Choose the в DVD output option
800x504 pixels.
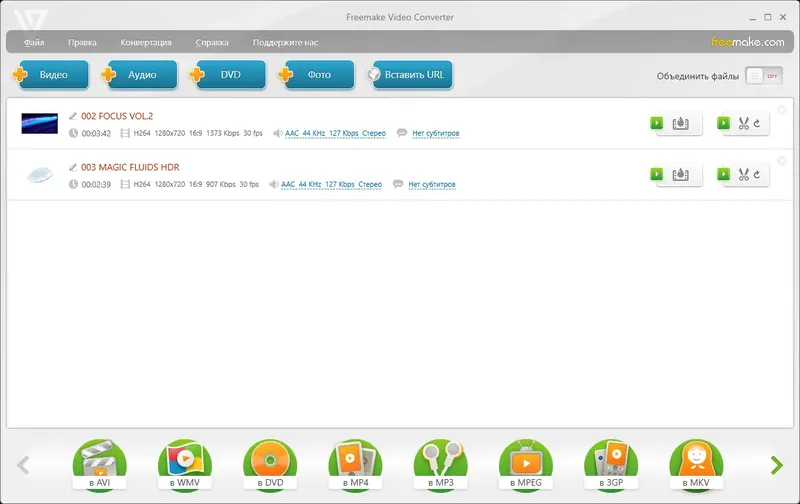(x=270, y=465)
